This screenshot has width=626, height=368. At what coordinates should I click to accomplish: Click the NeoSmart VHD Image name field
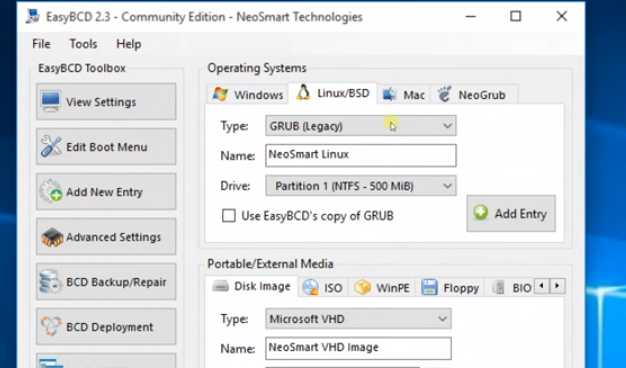(x=358, y=348)
